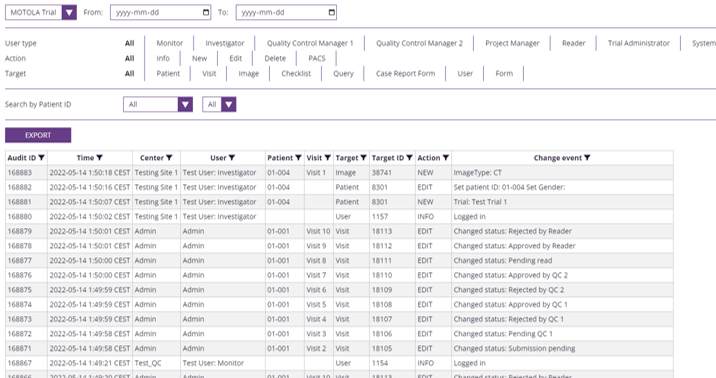Click audit ID 168883 cell
Screen dimensions: 716x378
(x=26, y=173)
